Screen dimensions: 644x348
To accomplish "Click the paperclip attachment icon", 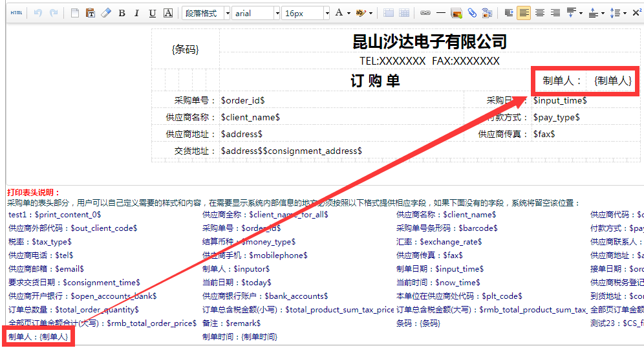I will 472,13.
